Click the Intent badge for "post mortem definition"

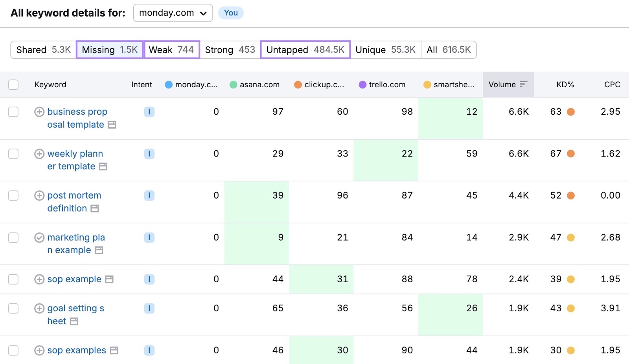[x=149, y=195]
